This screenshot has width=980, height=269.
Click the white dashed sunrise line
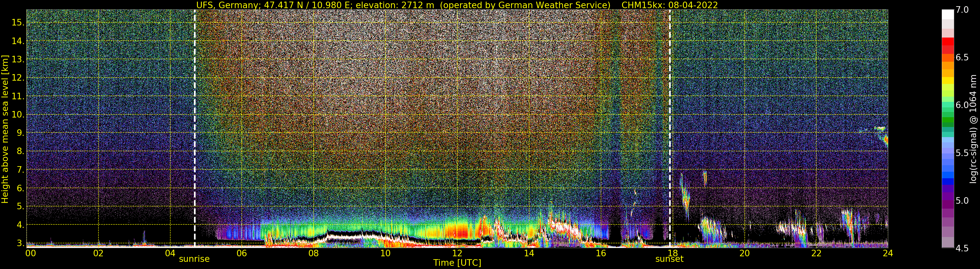(195, 129)
